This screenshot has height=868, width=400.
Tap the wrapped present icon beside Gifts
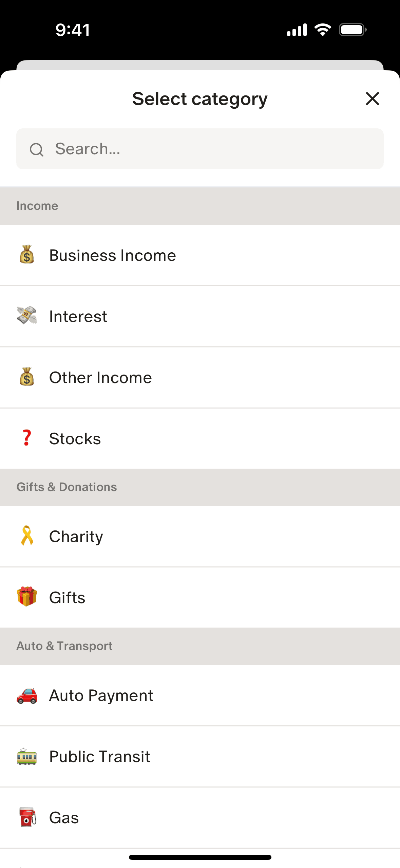pyautogui.click(x=27, y=597)
